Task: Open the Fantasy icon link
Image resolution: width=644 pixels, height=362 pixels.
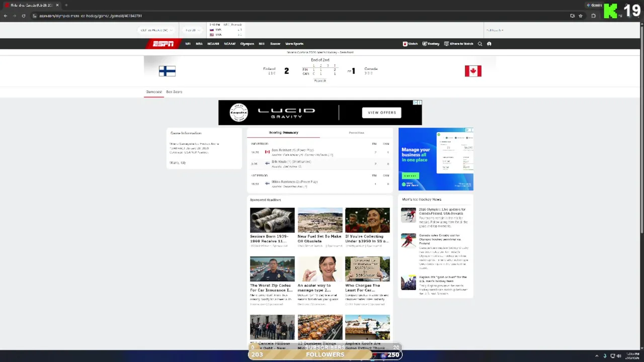Action: click(431, 44)
